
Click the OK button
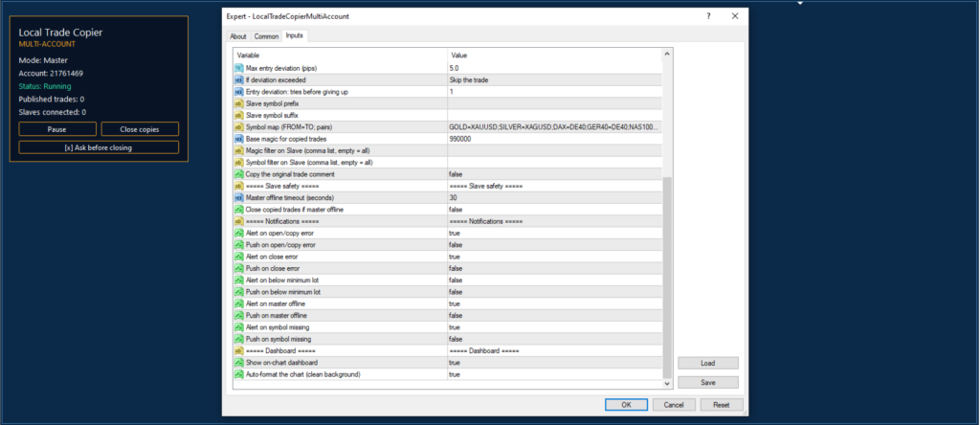(626, 404)
